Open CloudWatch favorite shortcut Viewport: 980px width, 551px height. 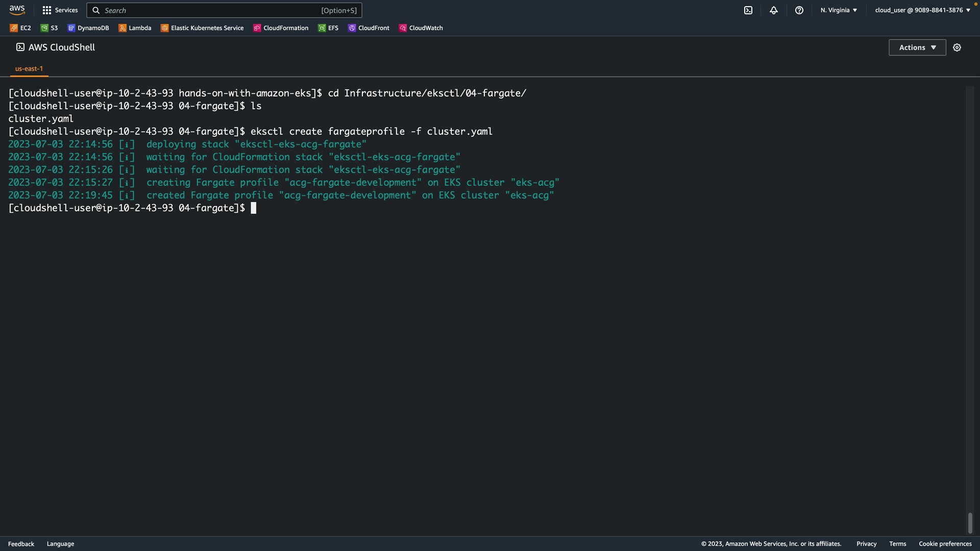pos(421,28)
